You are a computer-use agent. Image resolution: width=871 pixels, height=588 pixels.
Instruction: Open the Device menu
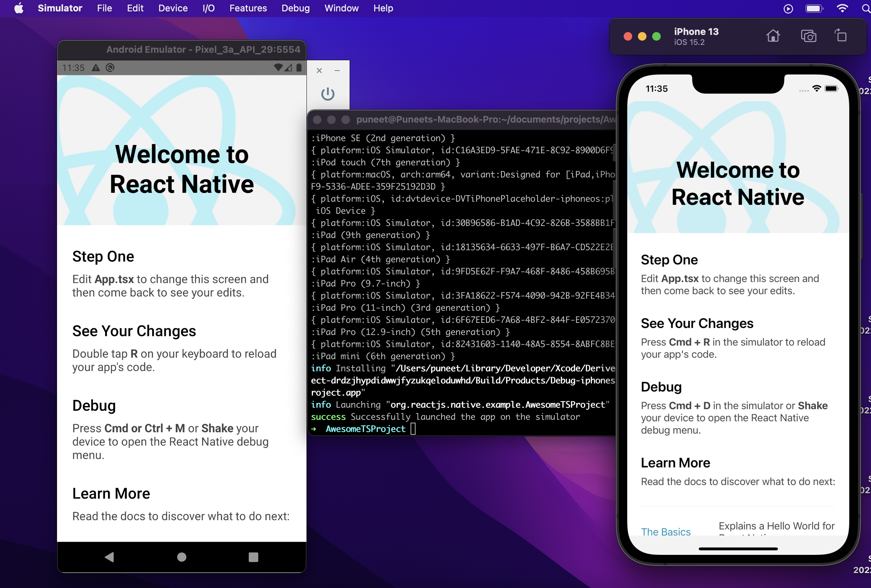173,8
